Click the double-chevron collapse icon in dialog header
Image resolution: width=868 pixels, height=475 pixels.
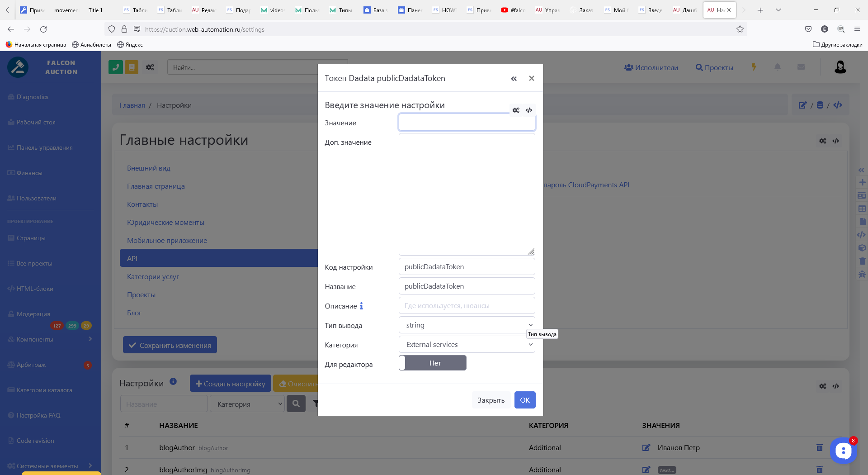coord(514,79)
